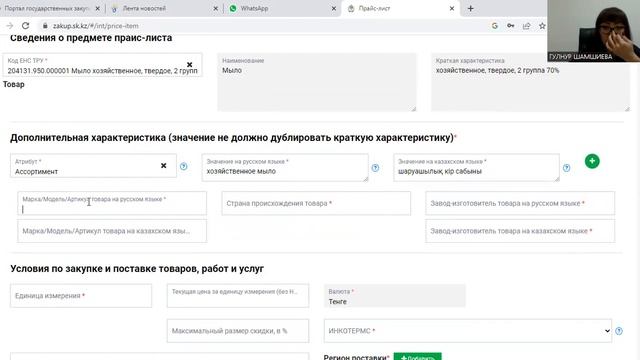Focus the Значение на казахском языке field
The image size is (640, 360).
point(476,167)
